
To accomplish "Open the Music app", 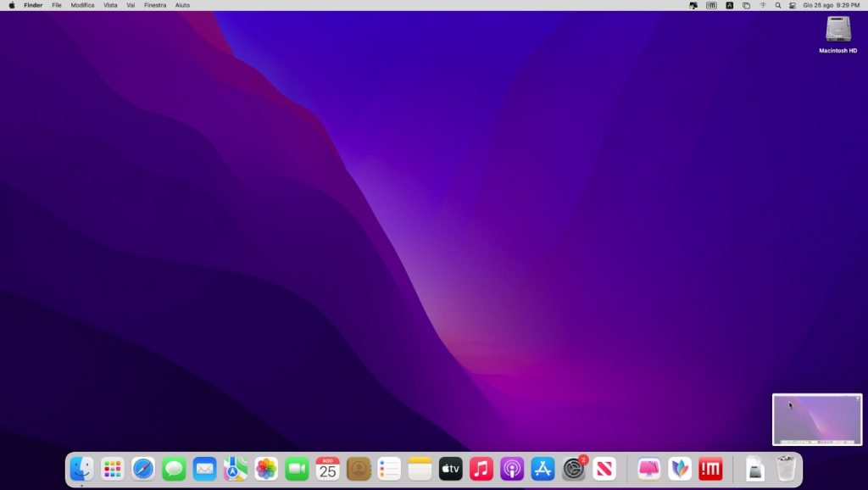I will point(481,468).
